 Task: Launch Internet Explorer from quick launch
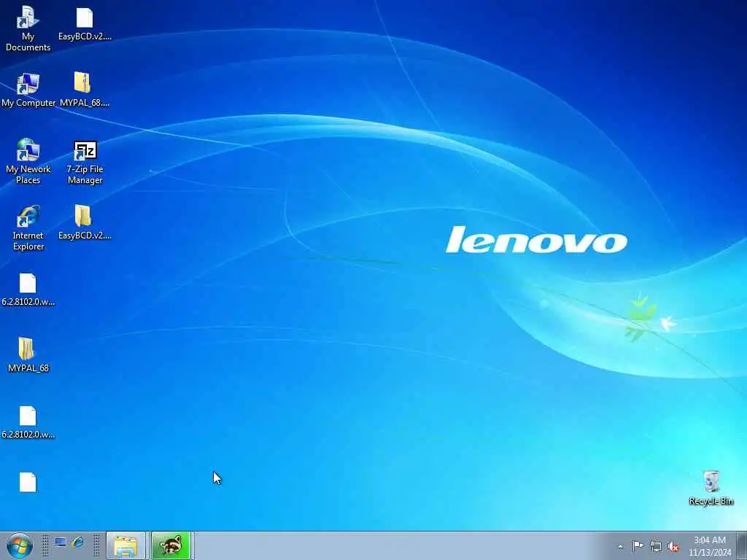coord(77,542)
